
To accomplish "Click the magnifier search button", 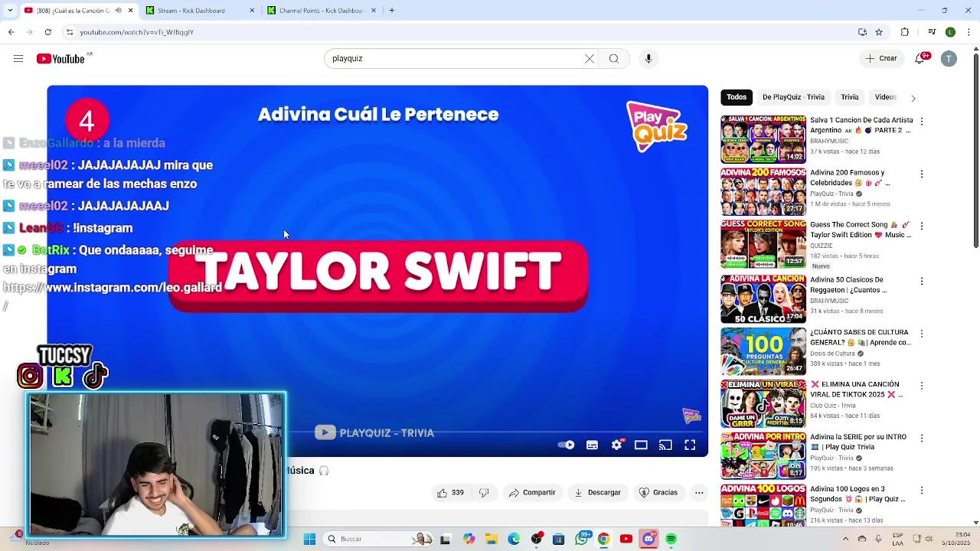I will click(614, 59).
